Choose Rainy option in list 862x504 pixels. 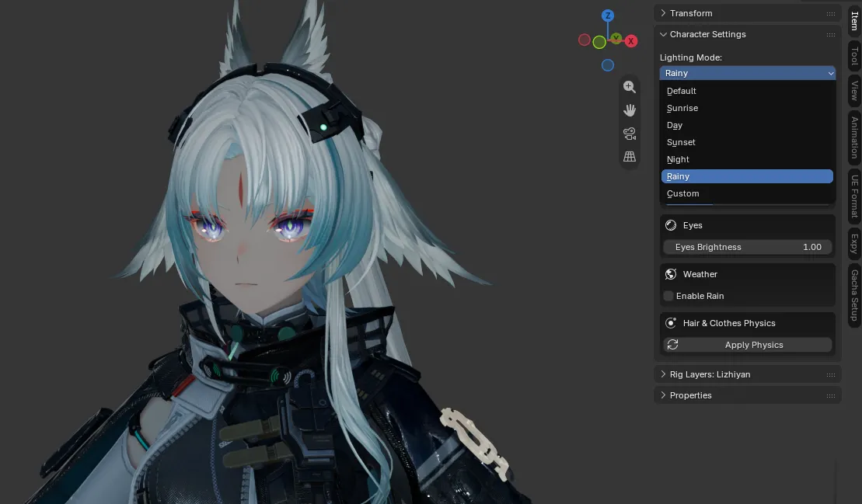(x=747, y=176)
